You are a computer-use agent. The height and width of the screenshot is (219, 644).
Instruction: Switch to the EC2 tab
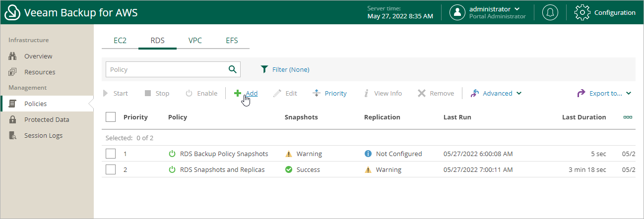(x=120, y=41)
